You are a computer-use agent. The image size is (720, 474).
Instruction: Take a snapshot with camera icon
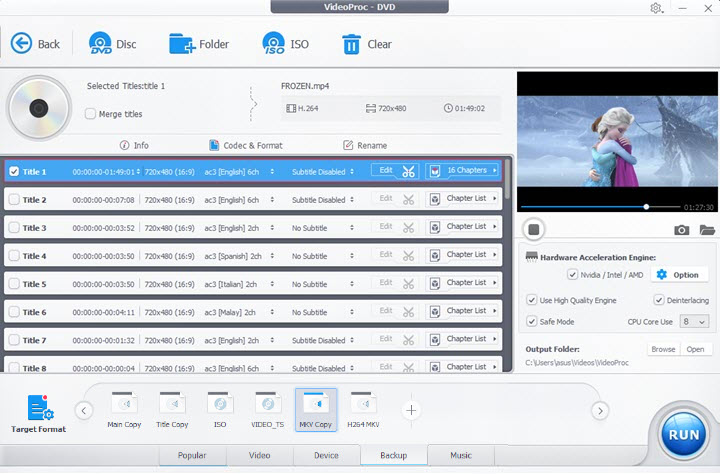click(681, 230)
